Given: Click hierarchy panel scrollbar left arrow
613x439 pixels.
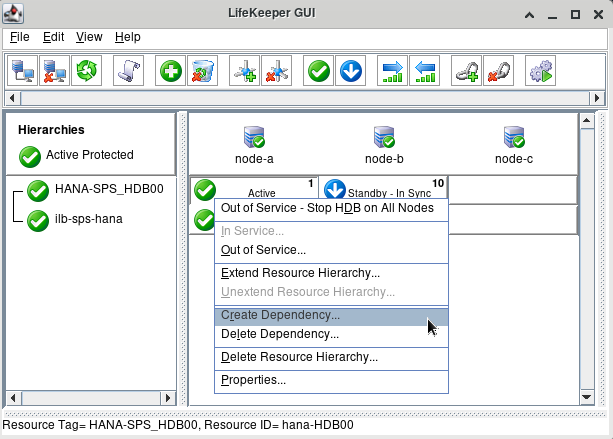Looking at the screenshot, I should click(14, 398).
